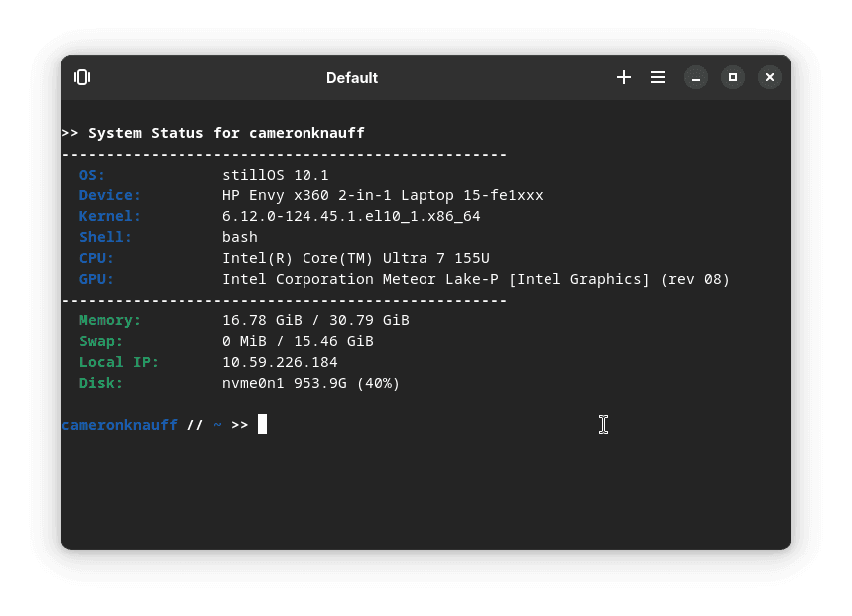This screenshot has height=616, width=852.
Task: Add a new terminal tab
Action: tap(624, 77)
